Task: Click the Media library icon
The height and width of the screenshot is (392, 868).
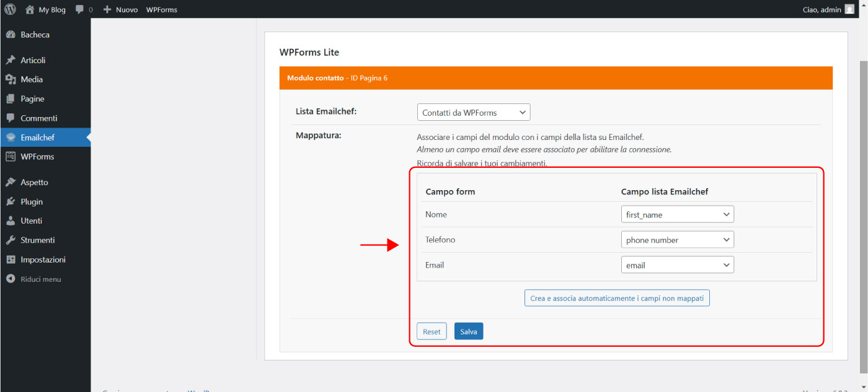Action: pyautogui.click(x=11, y=79)
